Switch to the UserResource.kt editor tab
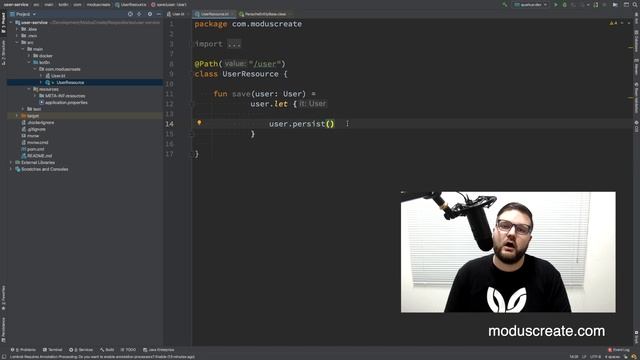This screenshot has width=640, height=360. (x=214, y=14)
